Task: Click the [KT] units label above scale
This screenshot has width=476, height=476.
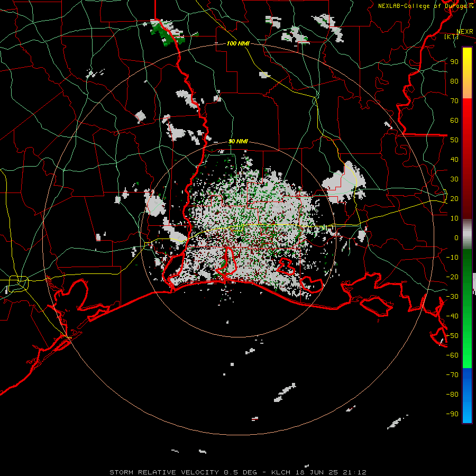Action: pos(451,36)
